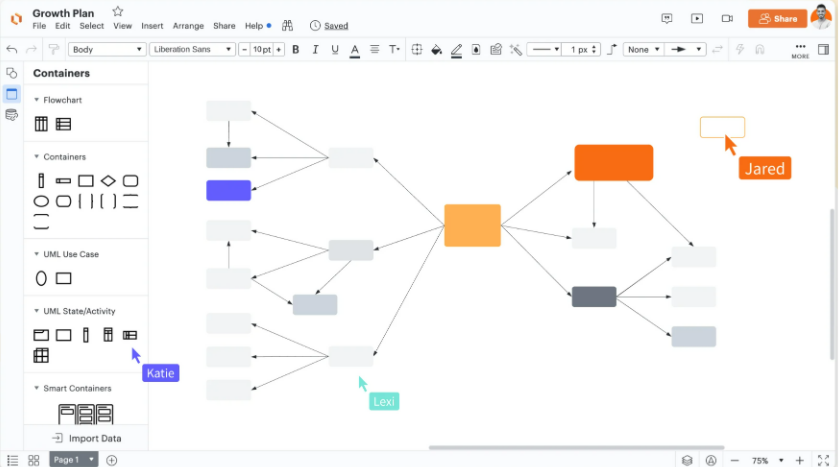Image resolution: width=839 pixels, height=467 pixels.
Task: Toggle fullscreen mode icon
Action: click(823, 460)
